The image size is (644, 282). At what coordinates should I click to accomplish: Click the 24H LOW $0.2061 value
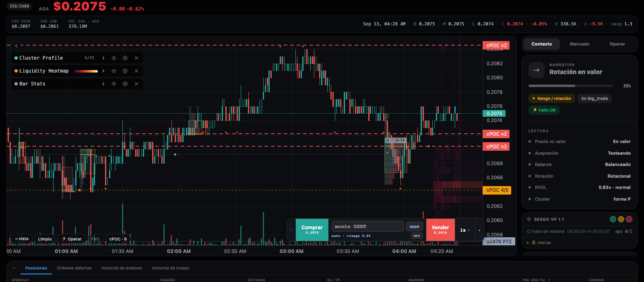50,26
